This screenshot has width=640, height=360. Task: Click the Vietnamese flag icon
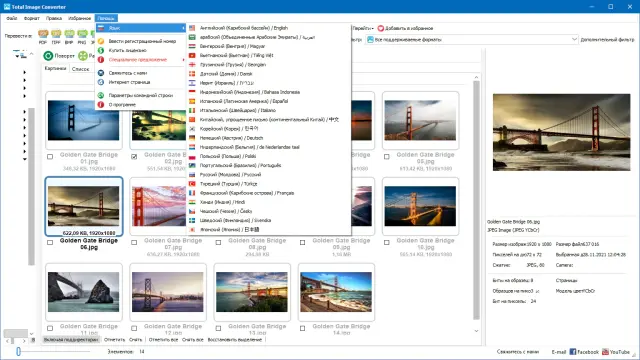tap(192, 56)
